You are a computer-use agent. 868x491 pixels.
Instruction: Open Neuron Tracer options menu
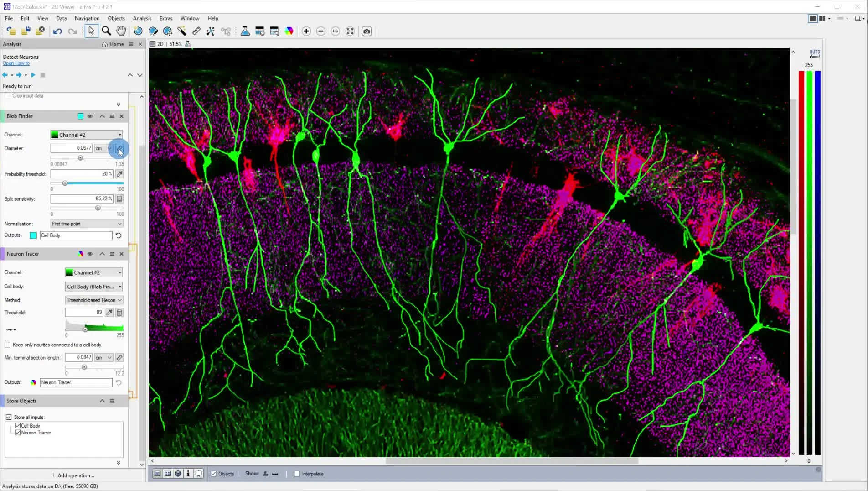pos(112,254)
